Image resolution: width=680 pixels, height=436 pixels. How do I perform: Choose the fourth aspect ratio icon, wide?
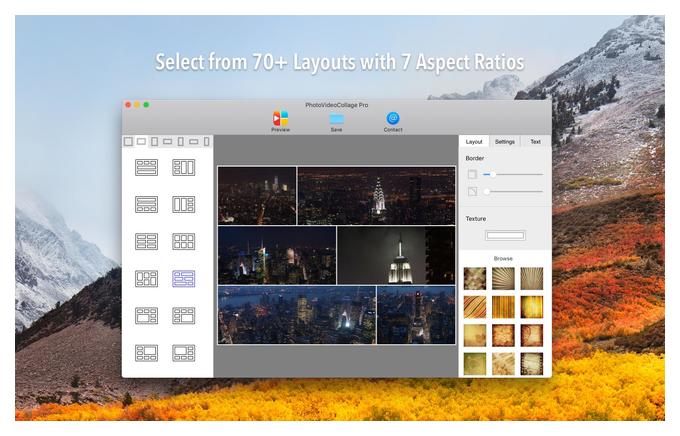(167, 141)
